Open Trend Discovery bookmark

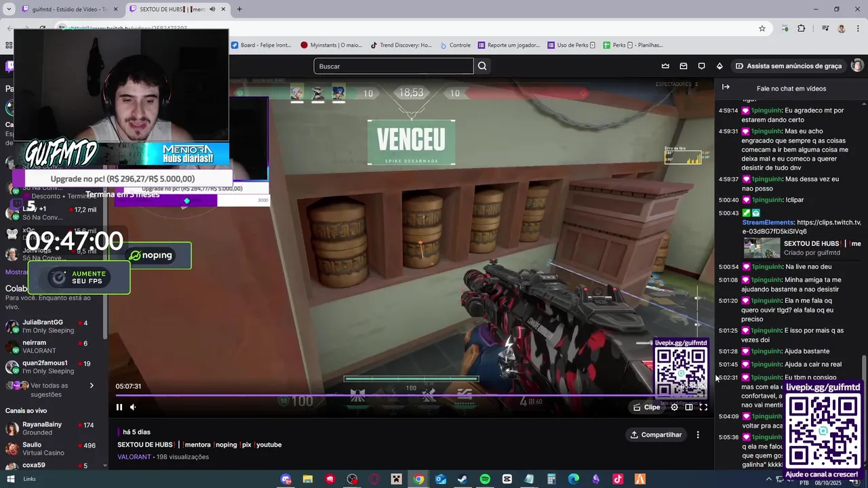401,45
